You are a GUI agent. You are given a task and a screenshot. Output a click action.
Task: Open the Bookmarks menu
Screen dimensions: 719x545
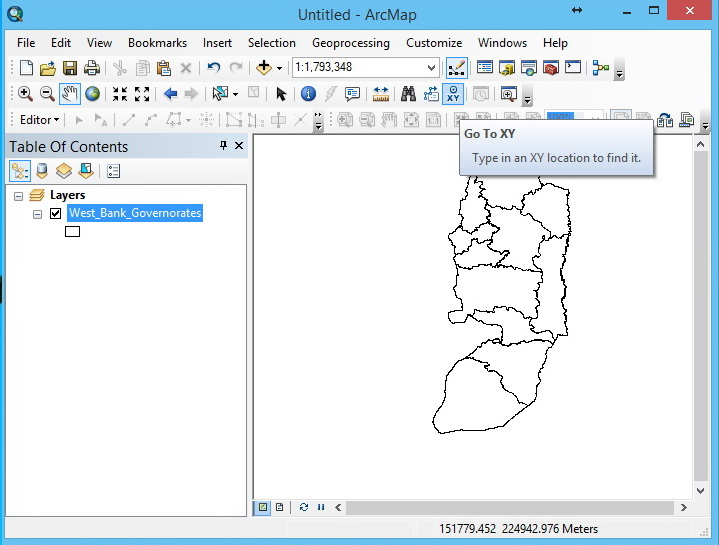click(157, 43)
